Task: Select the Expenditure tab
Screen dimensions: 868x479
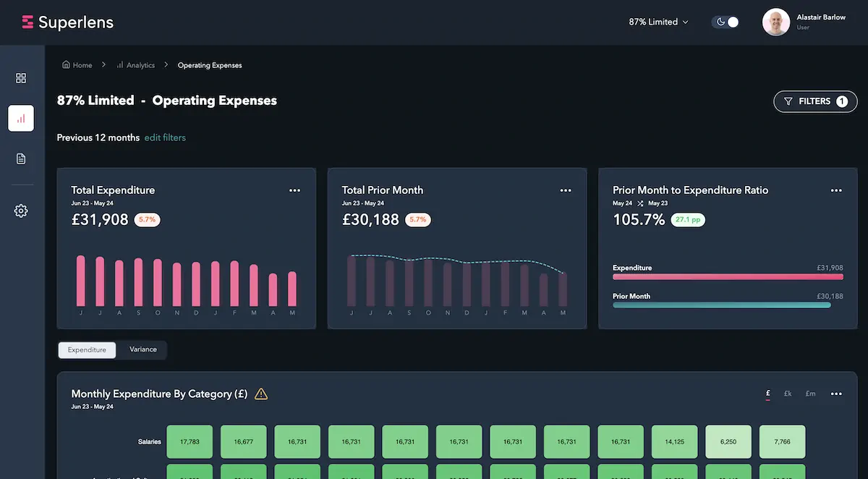Action: pos(87,349)
